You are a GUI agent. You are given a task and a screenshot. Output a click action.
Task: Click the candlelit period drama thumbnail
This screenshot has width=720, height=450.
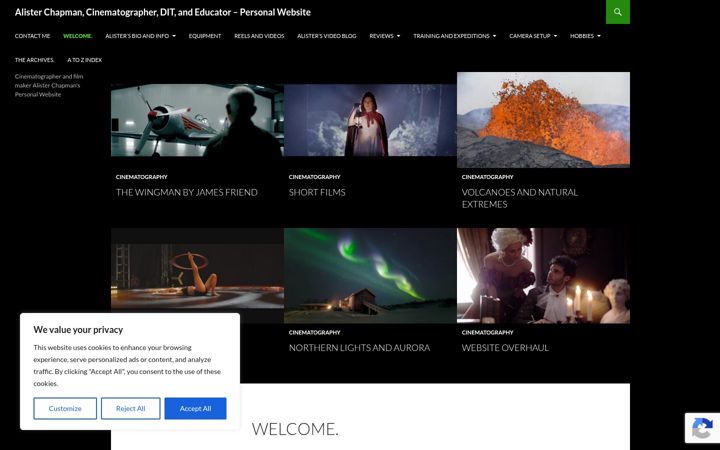543,276
